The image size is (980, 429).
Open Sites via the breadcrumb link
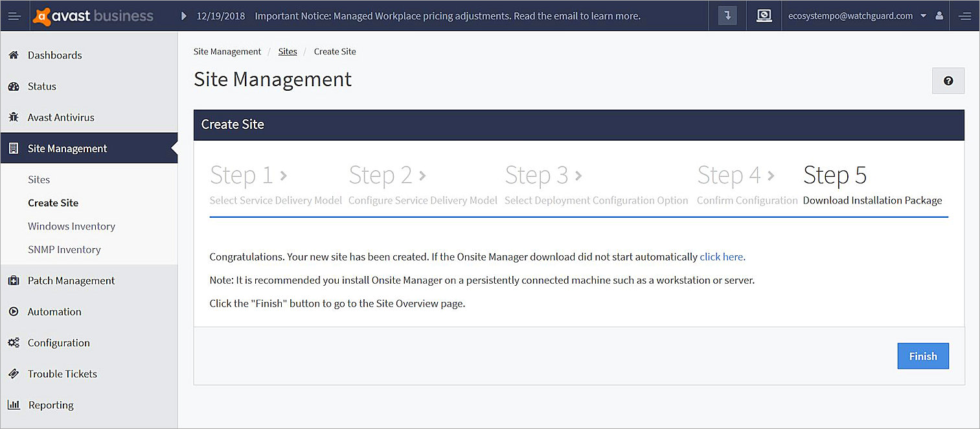pos(288,51)
